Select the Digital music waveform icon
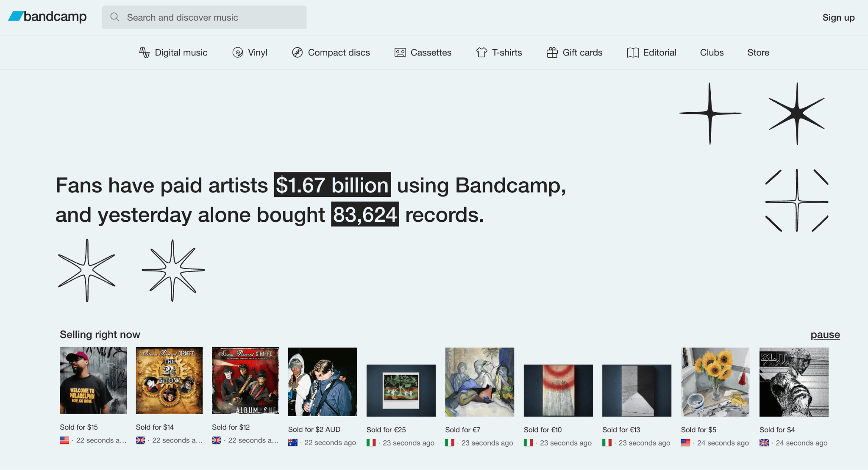 coord(144,52)
